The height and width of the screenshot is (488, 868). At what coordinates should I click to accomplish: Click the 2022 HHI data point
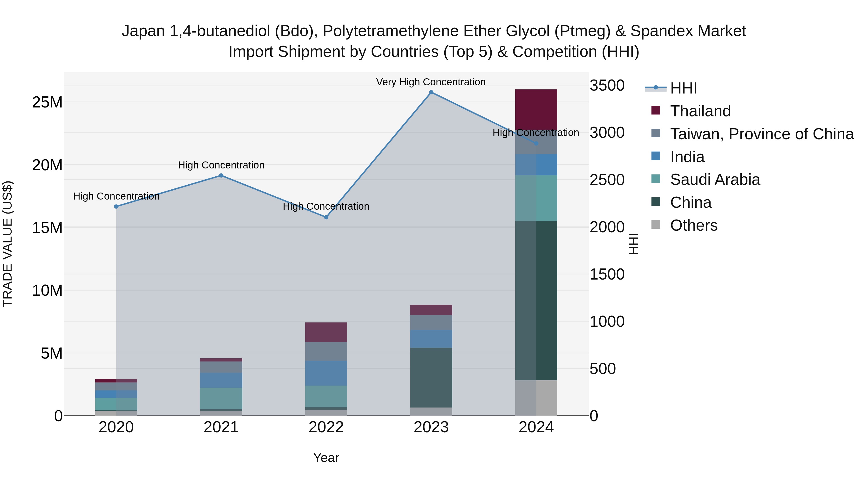coord(326,217)
